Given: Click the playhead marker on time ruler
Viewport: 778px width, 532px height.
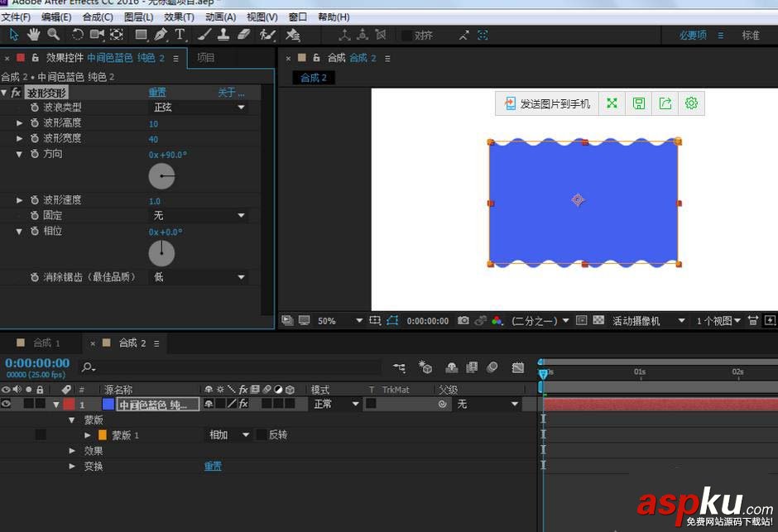Looking at the screenshot, I should [543, 373].
